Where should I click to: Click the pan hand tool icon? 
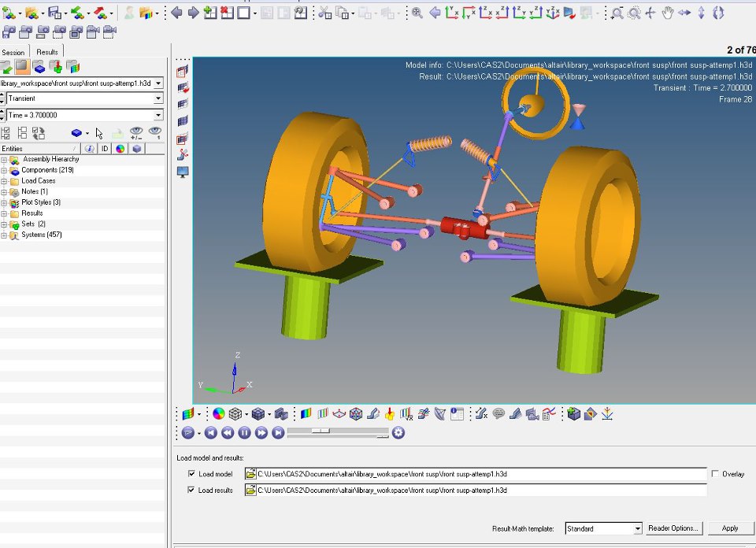pos(668,13)
